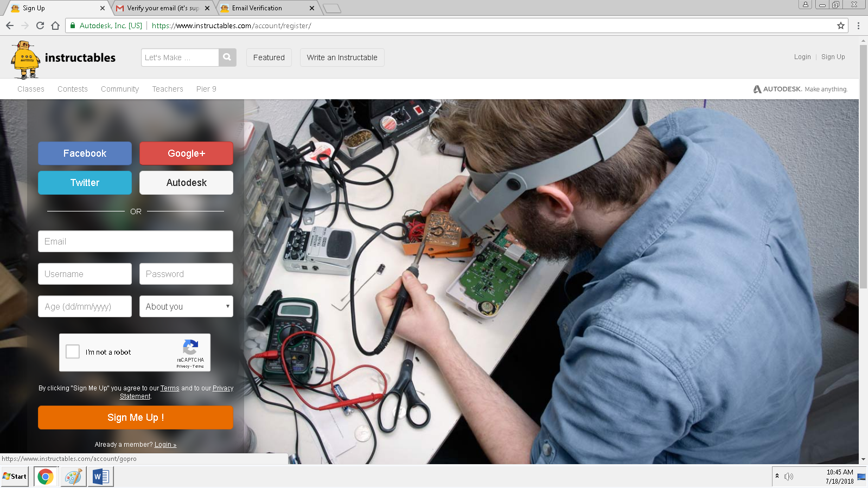Click the browser address bar URL

click(x=232, y=25)
